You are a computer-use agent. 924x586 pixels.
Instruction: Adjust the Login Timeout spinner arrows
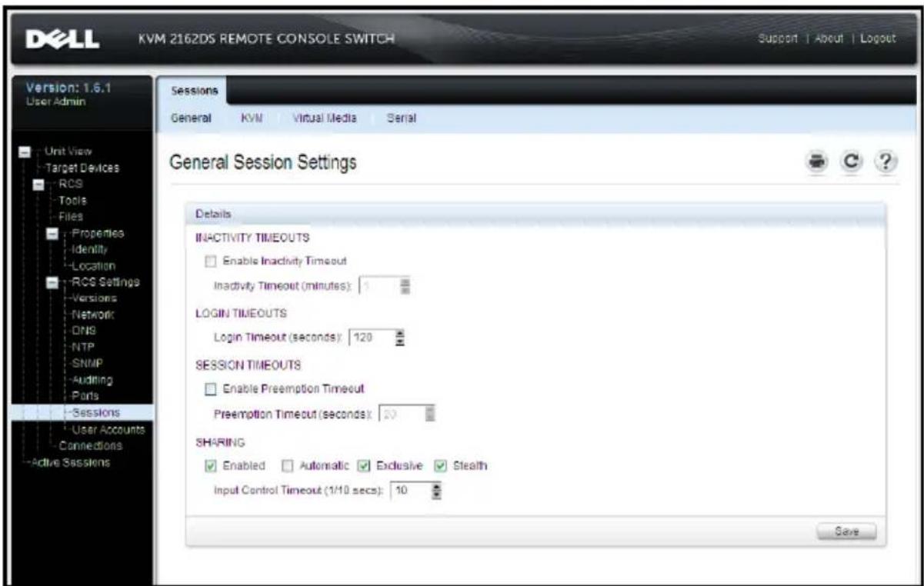400,338
